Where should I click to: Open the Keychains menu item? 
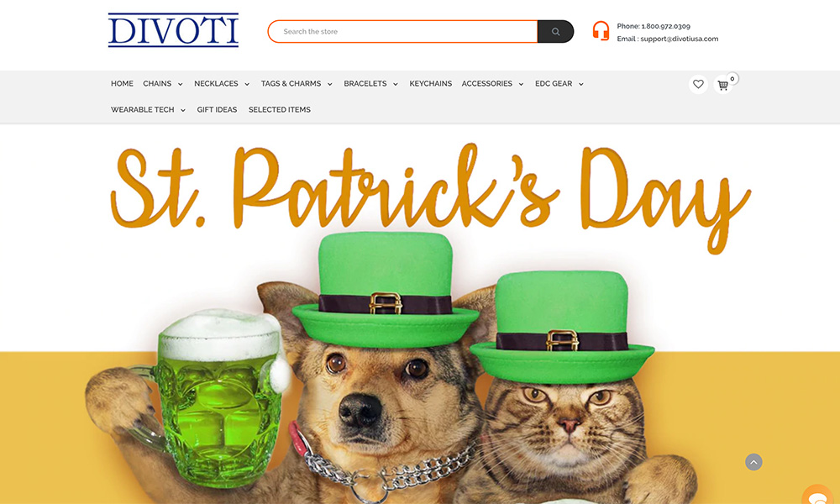[x=431, y=83]
